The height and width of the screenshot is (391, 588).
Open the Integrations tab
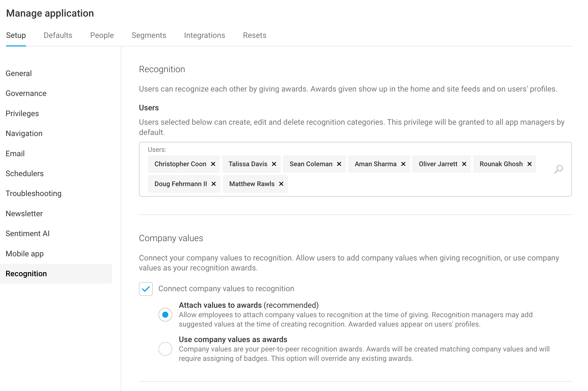click(204, 35)
